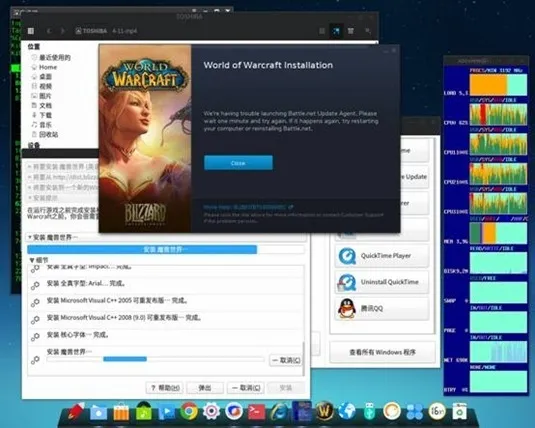Open the File Manager icon in dock
The image size is (535, 428).
pos(98,412)
